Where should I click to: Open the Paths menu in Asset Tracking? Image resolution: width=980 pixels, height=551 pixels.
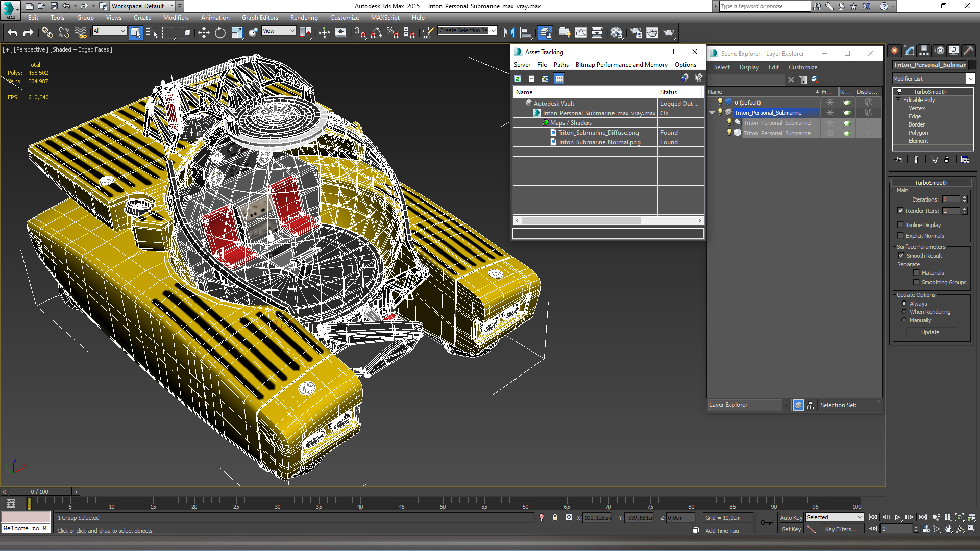coord(560,65)
